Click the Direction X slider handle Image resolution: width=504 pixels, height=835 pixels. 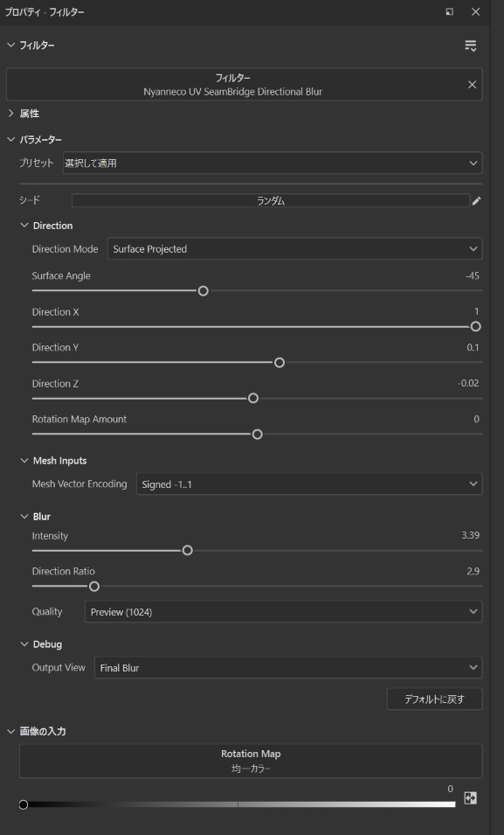476,326
